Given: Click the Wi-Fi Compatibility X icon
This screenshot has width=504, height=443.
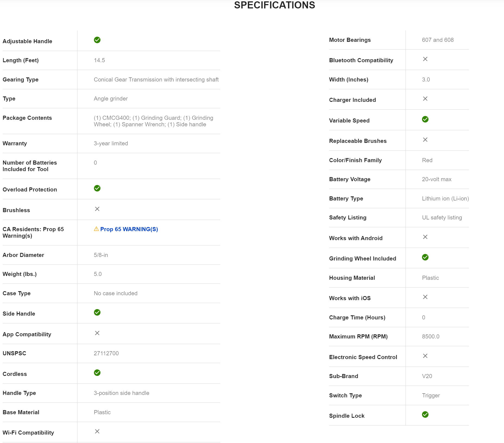Looking at the screenshot, I should pos(97,431).
